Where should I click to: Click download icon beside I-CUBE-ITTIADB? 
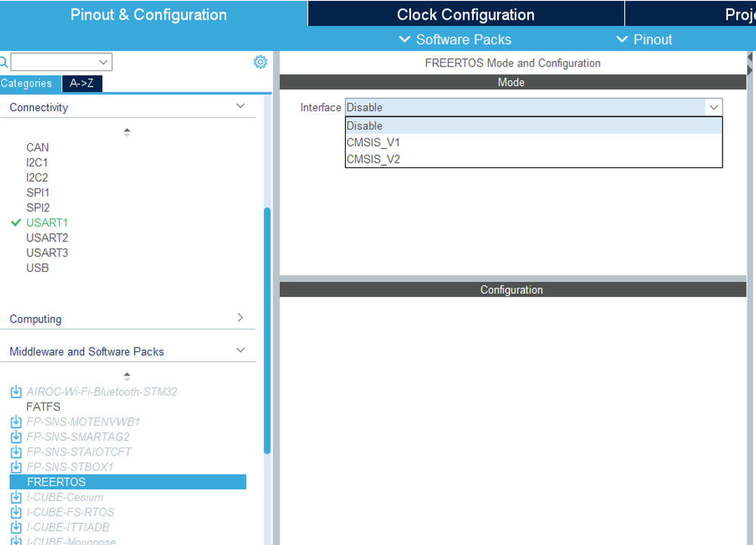tap(16, 527)
